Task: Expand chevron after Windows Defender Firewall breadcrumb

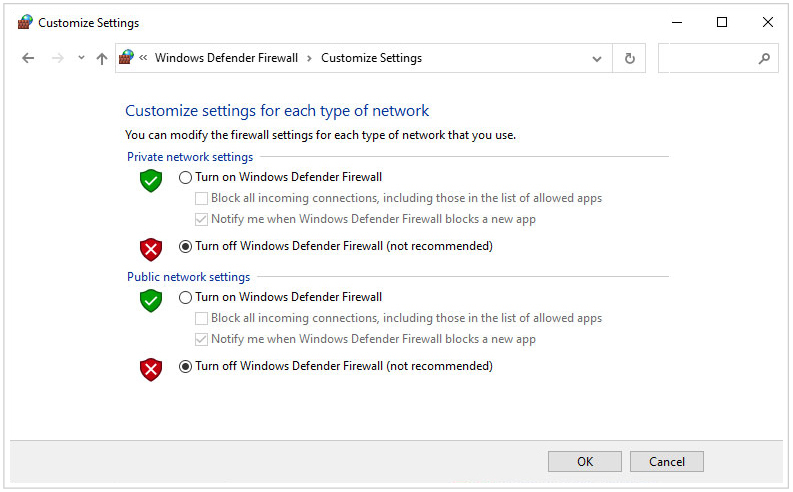Action: coord(309,58)
